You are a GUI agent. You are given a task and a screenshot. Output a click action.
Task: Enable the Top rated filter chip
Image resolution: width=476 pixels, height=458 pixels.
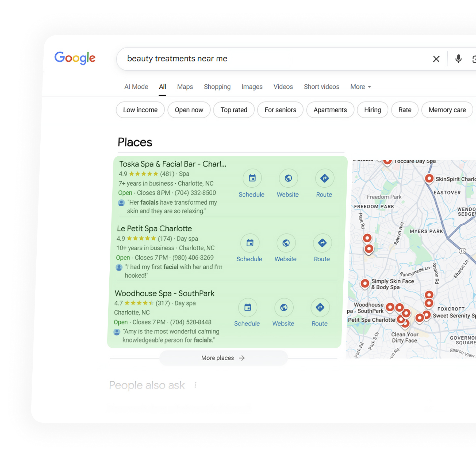(x=234, y=110)
